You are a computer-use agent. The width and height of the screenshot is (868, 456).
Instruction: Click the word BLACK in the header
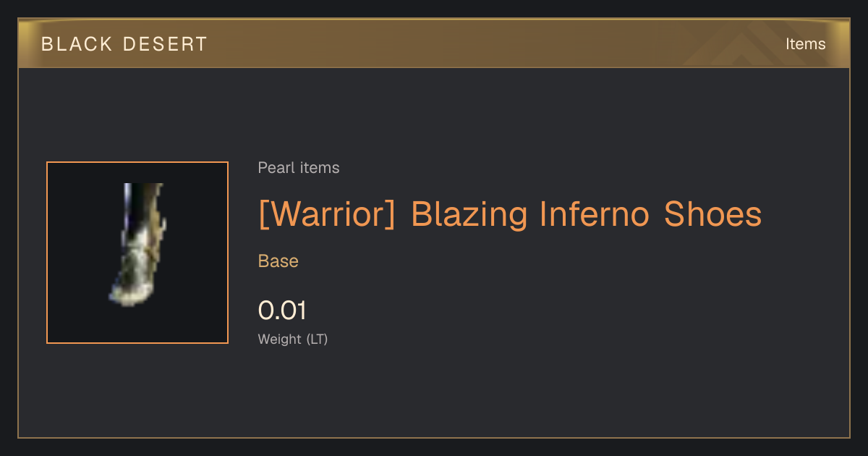pos(77,44)
